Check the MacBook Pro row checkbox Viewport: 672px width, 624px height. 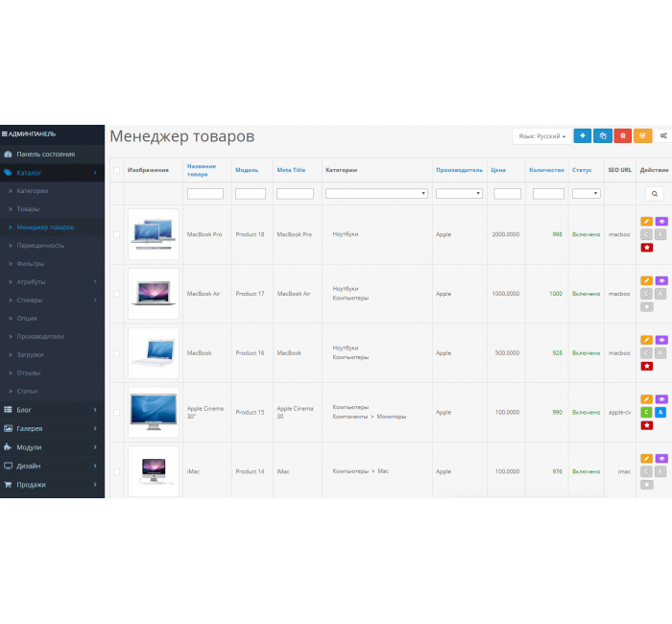[116, 234]
